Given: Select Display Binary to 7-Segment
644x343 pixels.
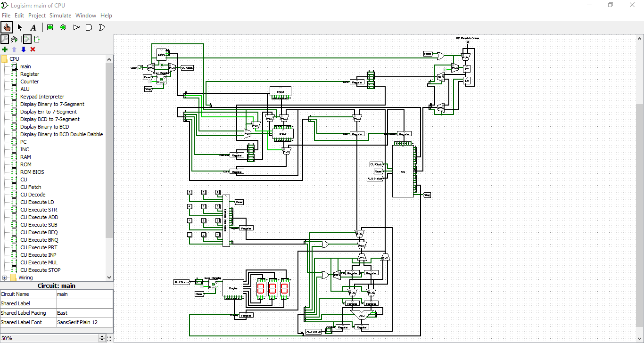Looking at the screenshot, I should pyautogui.click(x=52, y=104).
